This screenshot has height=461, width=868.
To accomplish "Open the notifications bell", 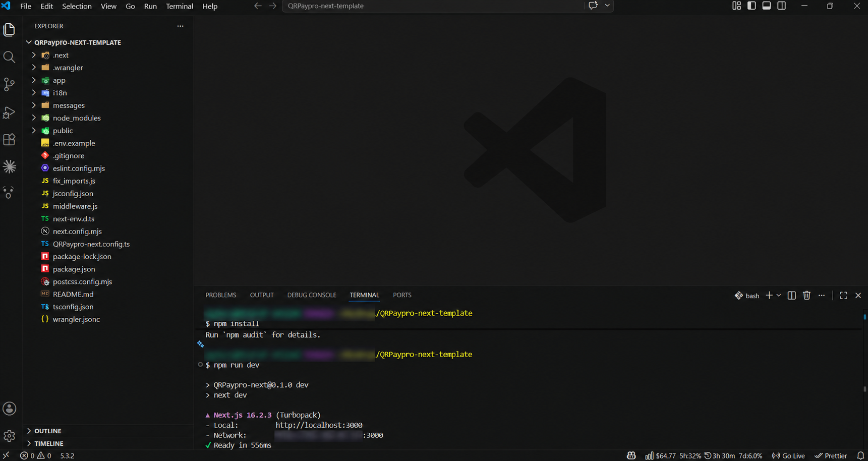I will pos(860,455).
